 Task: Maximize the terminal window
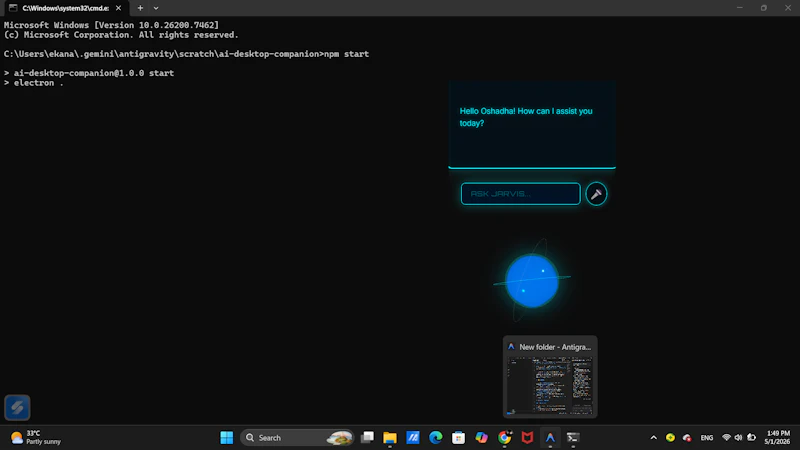764,8
